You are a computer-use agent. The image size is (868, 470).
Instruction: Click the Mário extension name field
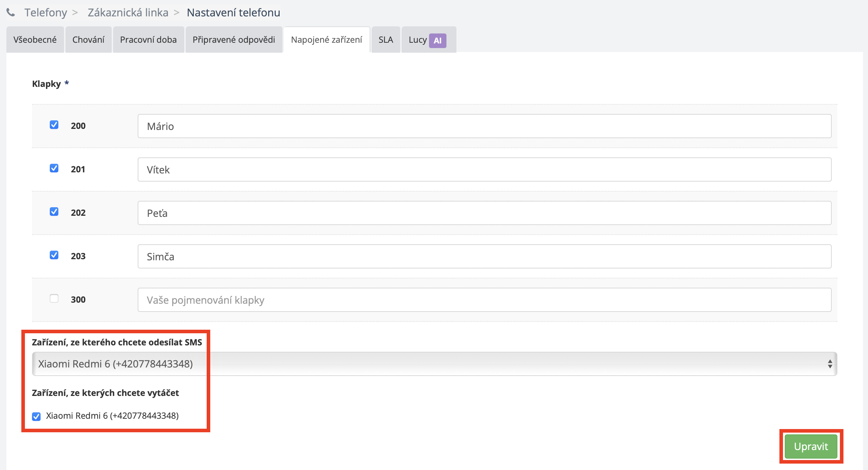[x=484, y=126]
